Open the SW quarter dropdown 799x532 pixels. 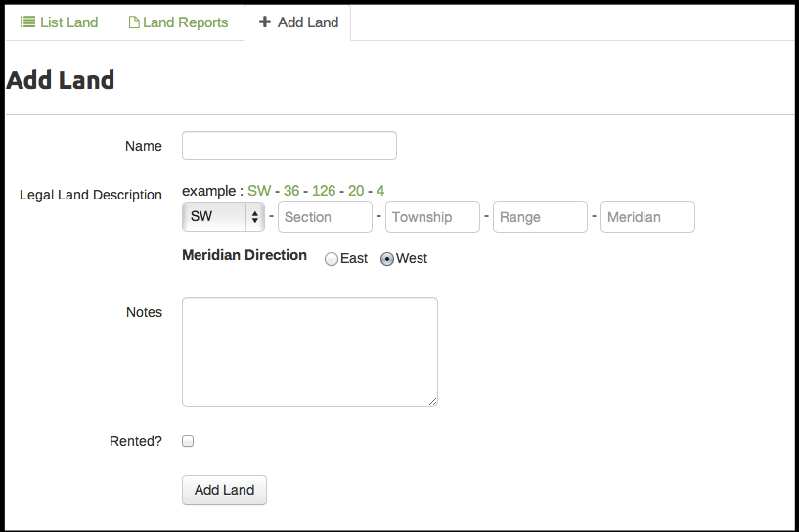(217, 217)
